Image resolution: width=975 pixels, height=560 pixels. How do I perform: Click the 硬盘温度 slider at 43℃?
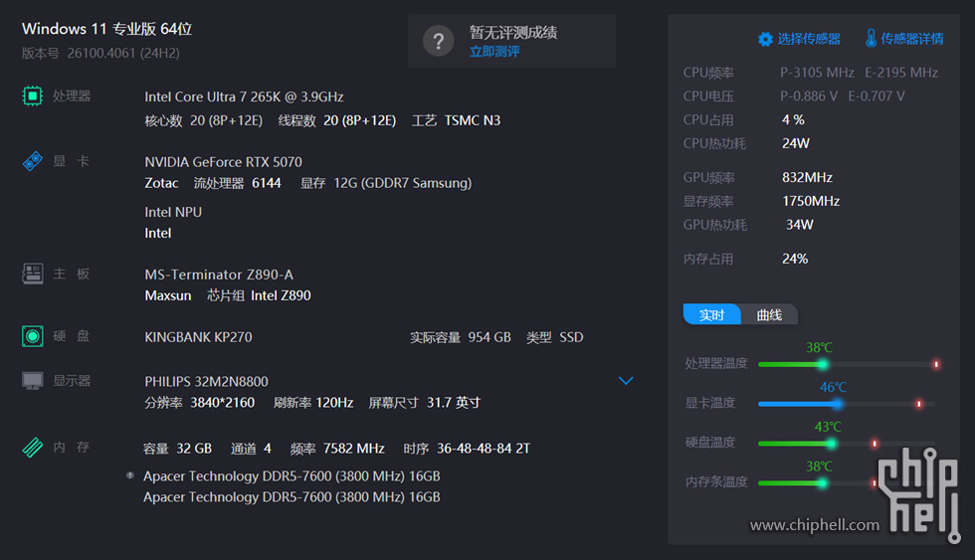coord(832,444)
